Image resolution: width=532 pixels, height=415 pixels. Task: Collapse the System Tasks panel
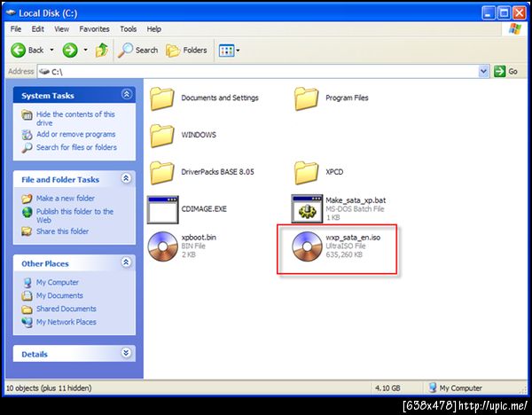[127, 94]
